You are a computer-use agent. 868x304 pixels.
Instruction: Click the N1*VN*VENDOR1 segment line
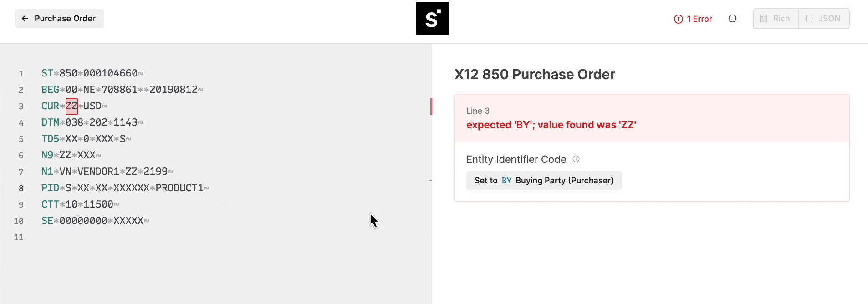point(107,172)
